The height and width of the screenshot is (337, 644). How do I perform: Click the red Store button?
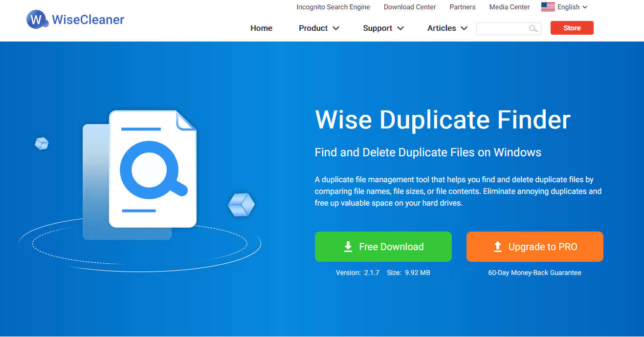pyautogui.click(x=572, y=28)
